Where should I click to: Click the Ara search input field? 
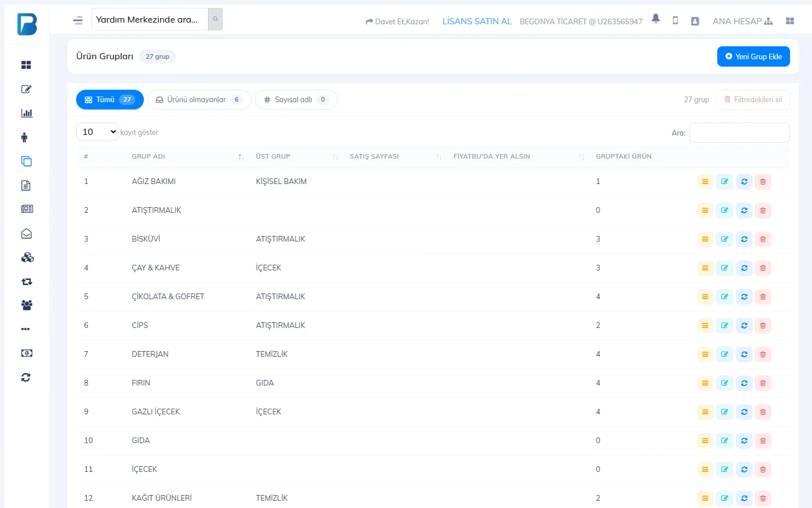pyautogui.click(x=739, y=133)
